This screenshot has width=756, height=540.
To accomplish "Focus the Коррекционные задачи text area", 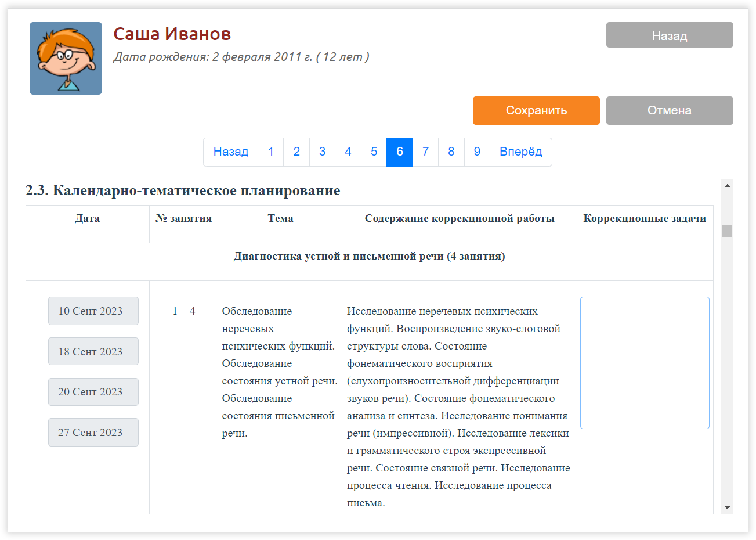I will [x=645, y=363].
